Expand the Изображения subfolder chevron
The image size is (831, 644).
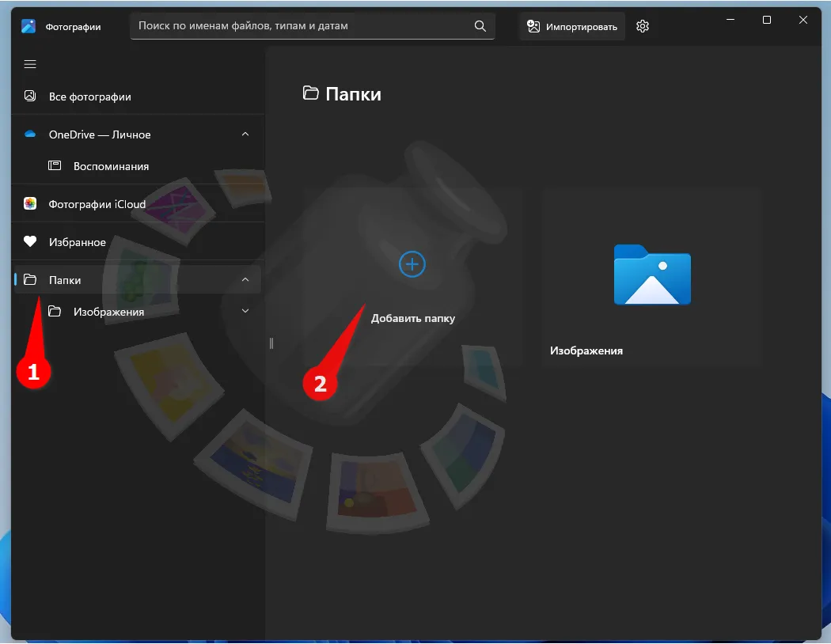[x=245, y=312]
